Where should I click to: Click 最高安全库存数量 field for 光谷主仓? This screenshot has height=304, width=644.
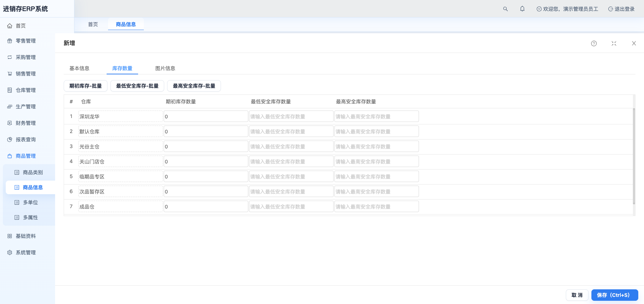click(x=376, y=147)
